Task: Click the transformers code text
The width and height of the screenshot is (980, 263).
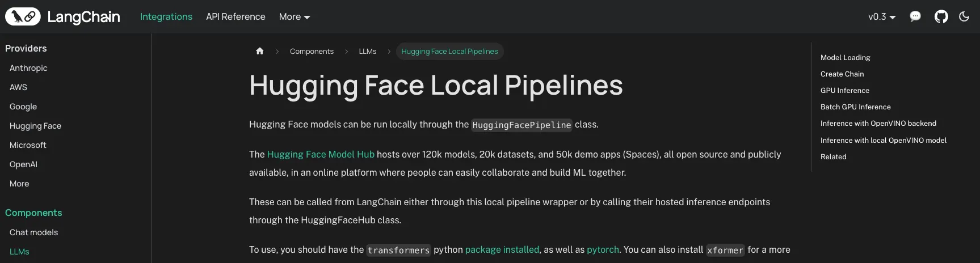Action: pyautogui.click(x=398, y=250)
